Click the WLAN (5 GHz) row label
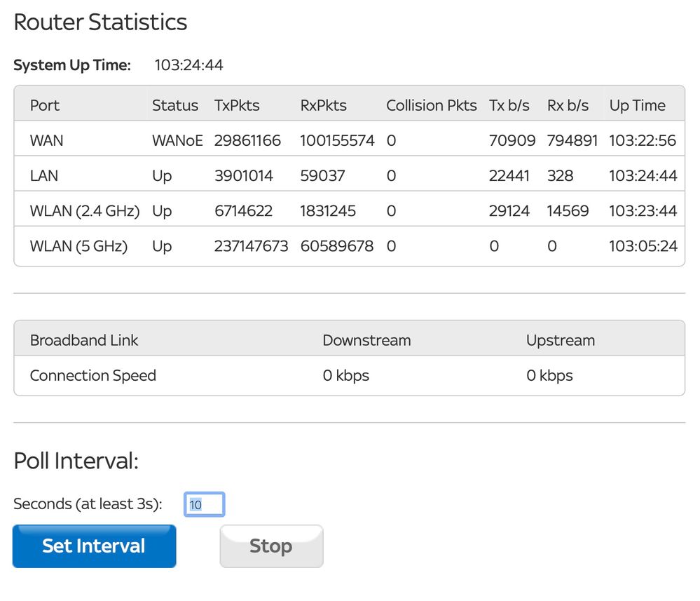 coord(78,246)
